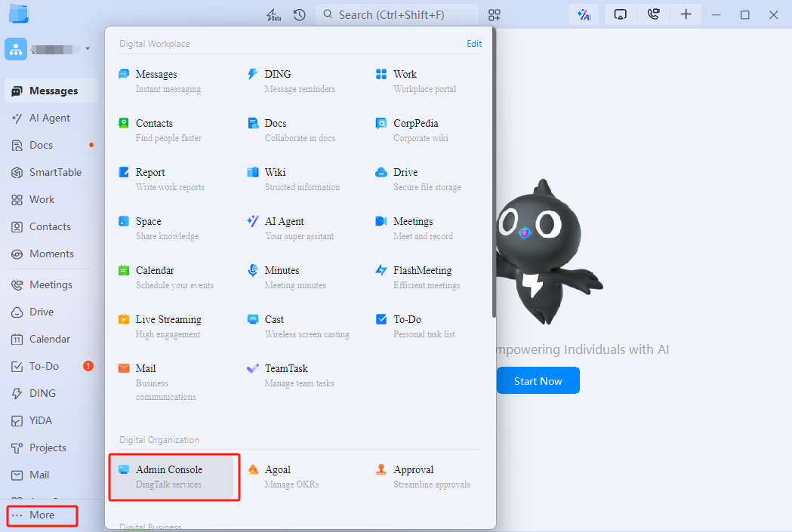Screen dimensions: 792x532
Task: Open the history clock icon in title bar
Action: tap(300, 15)
